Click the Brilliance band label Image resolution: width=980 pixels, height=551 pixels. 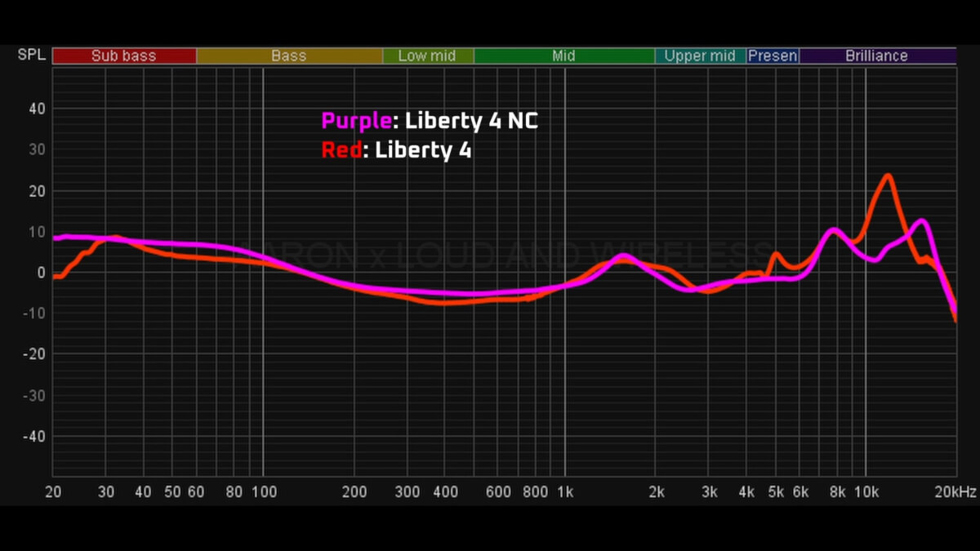click(877, 56)
